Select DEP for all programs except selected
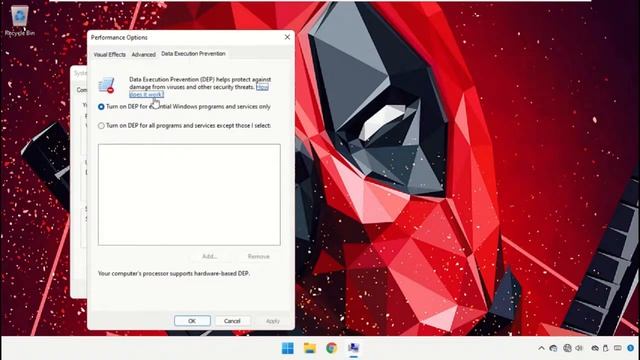Image resolution: width=640 pixels, height=360 pixels. click(x=184, y=126)
